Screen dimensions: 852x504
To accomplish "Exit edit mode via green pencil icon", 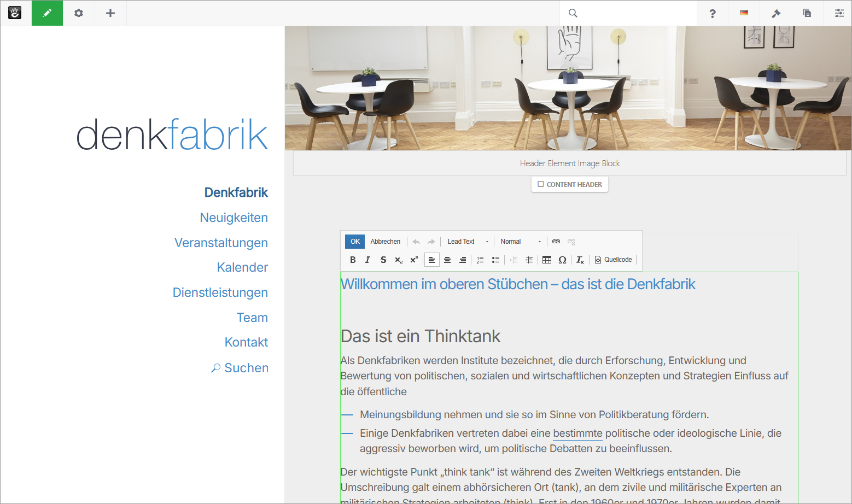I will (x=47, y=13).
